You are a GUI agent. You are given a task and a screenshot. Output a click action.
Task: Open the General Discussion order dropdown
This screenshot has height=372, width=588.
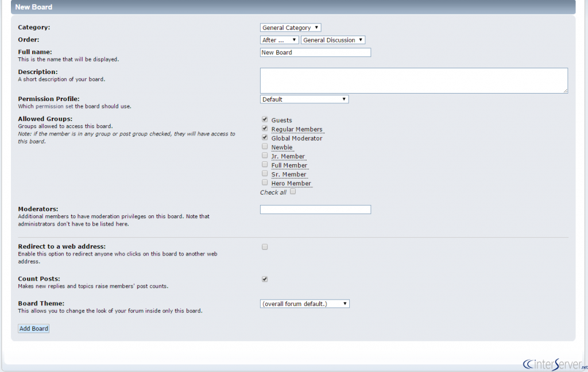coord(332,40)
